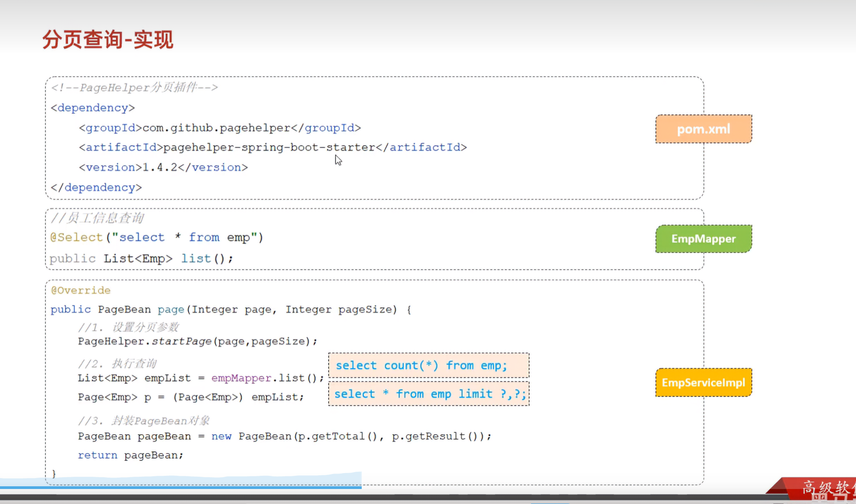Click the new PageBean(p.getTotal(), p.getResult()) line
Viewport: 856px width, 504px height.
(285, 436)
